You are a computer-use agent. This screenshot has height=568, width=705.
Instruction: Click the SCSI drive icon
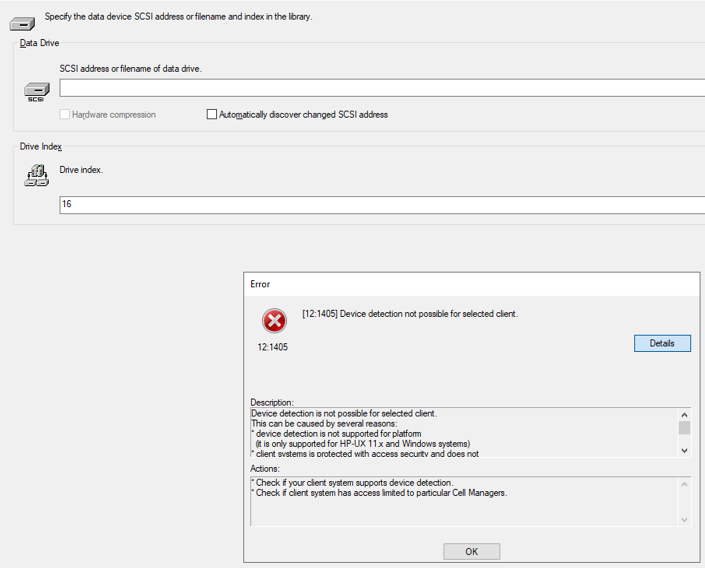pos(36,92)
